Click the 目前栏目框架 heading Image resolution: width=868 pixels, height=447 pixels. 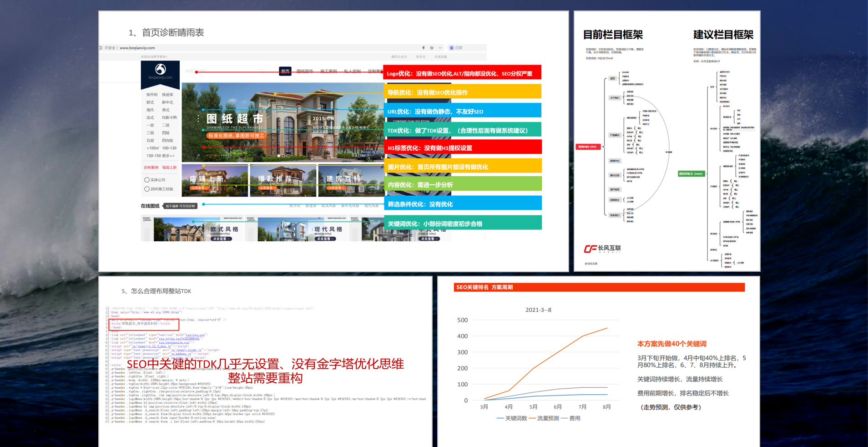pos(613,35)
